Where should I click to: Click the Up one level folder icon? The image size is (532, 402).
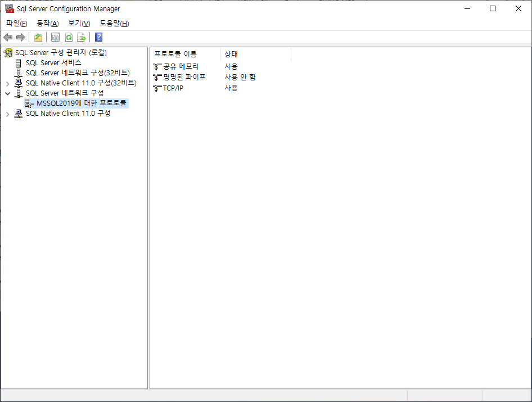pos(38,37)
